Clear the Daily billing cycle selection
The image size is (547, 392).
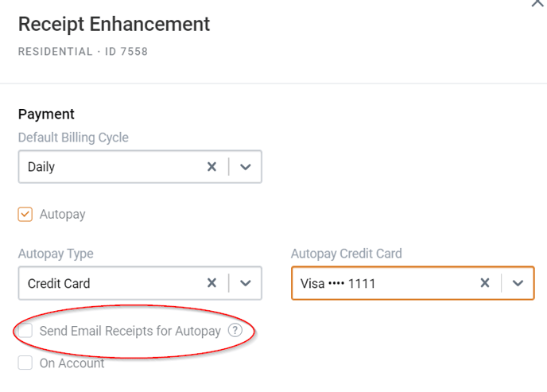click(x=211, y=167)
